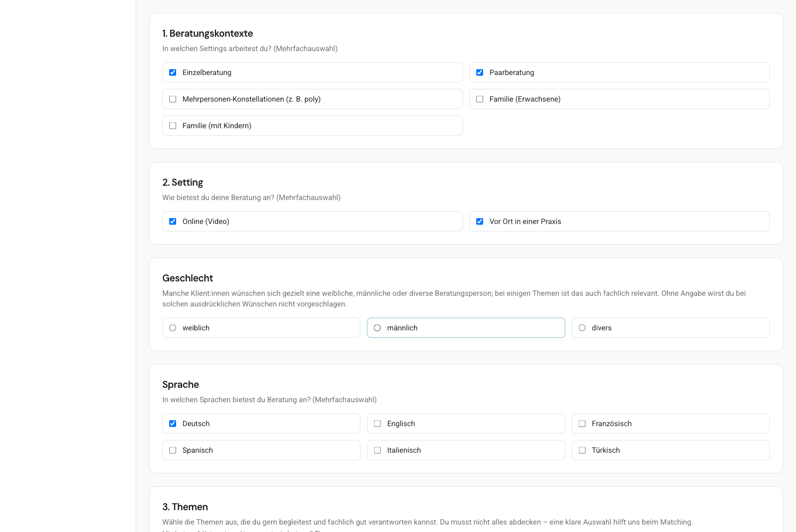Image resolution: width=796 pixels, height=532 pixels.
Task: Uncheck the Paarberatung option
Action: coord(479,72)
